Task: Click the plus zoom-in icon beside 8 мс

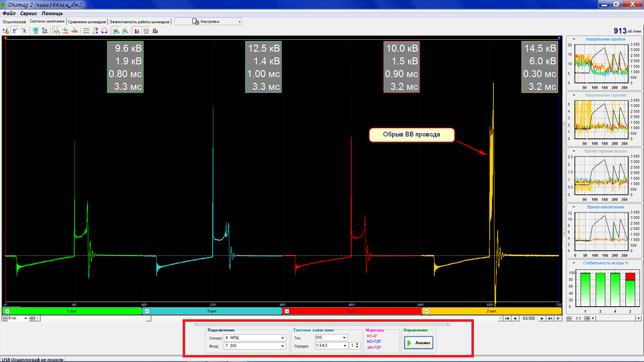Action: point(32,318)
